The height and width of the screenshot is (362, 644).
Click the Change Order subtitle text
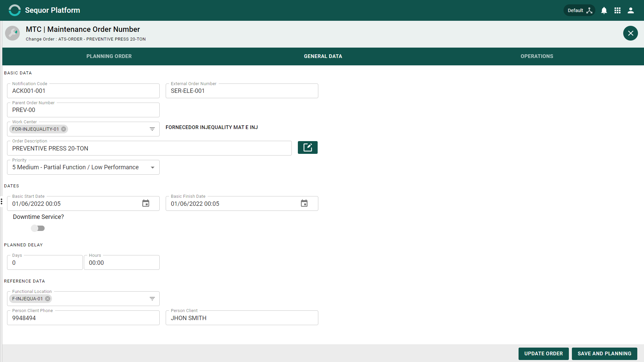click(86, 39)
